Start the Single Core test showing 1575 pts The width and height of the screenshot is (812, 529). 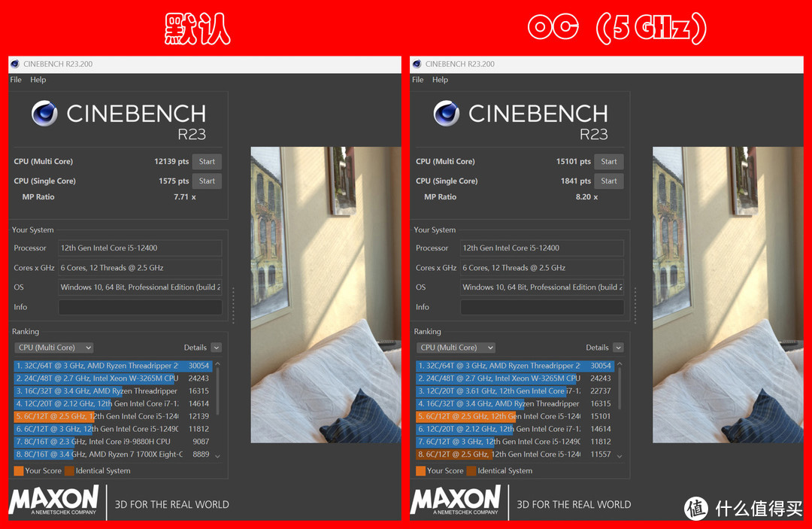coord(207,181)
